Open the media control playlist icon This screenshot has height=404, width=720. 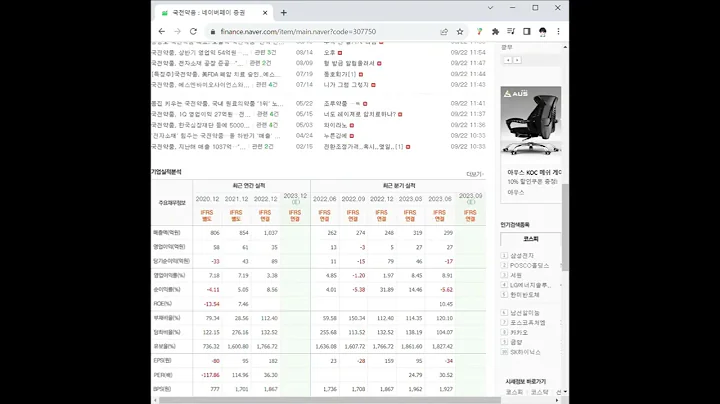(511, 32)
